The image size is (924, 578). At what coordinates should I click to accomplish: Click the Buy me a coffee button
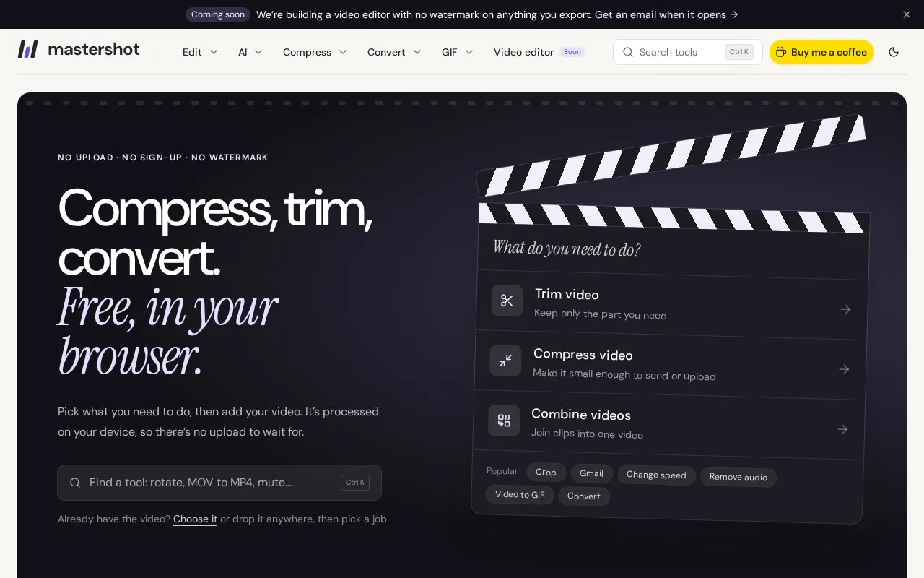[821, 52]
